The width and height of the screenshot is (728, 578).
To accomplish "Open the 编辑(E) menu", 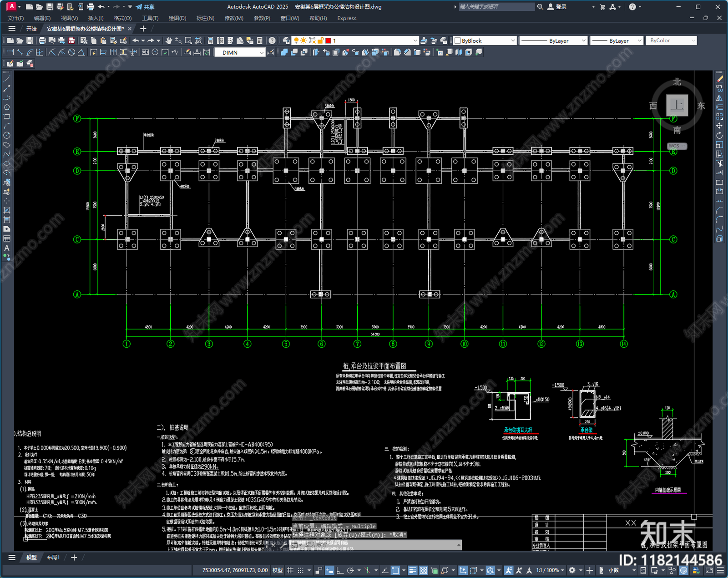I will (x=42, y=18).
